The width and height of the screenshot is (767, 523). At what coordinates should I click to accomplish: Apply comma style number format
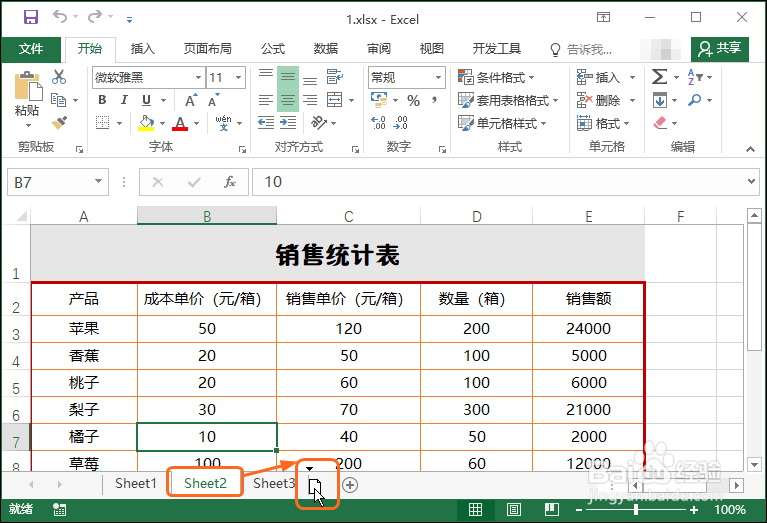tap(434, 100)
